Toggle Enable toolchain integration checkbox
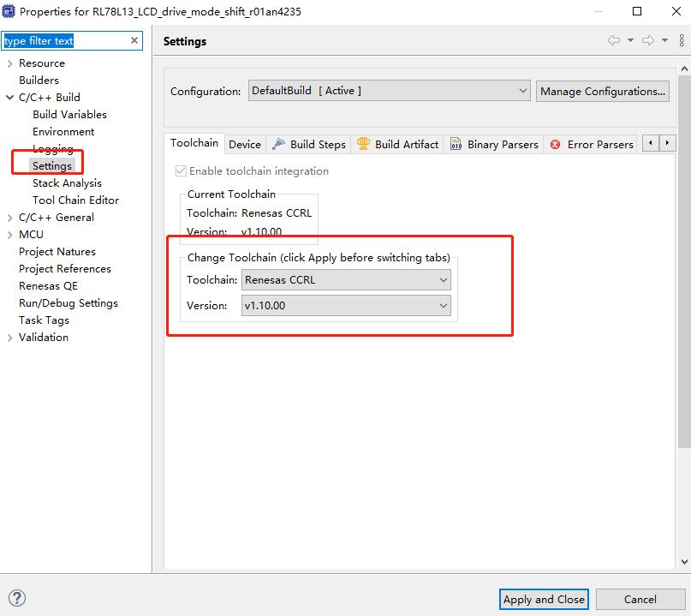This screenshot has width=691, height=616. pos(180,171)
